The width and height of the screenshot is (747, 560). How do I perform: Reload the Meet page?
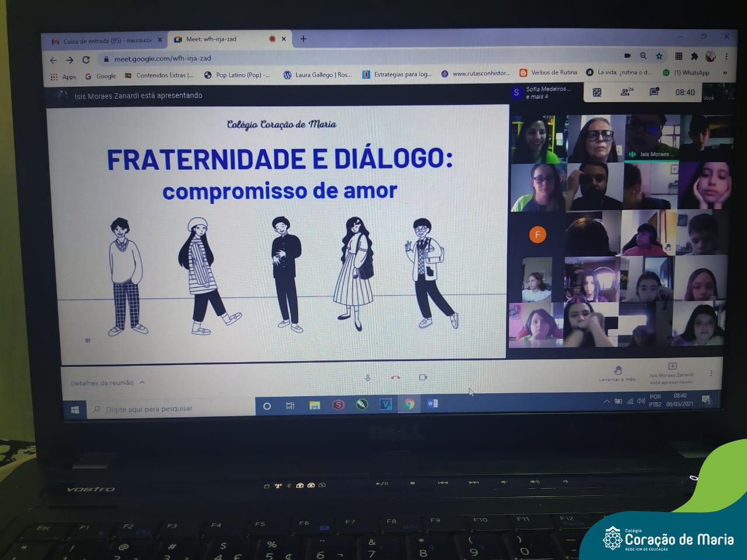[86, 60]
